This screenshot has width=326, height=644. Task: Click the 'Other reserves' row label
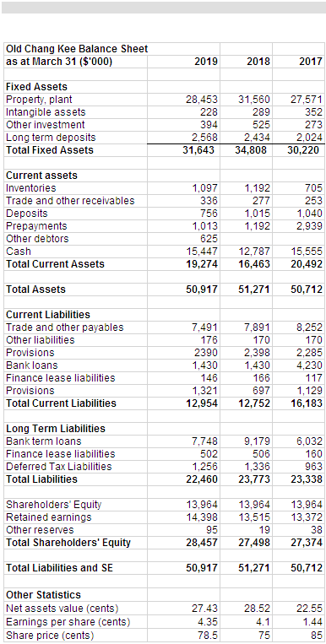(40, 529)
